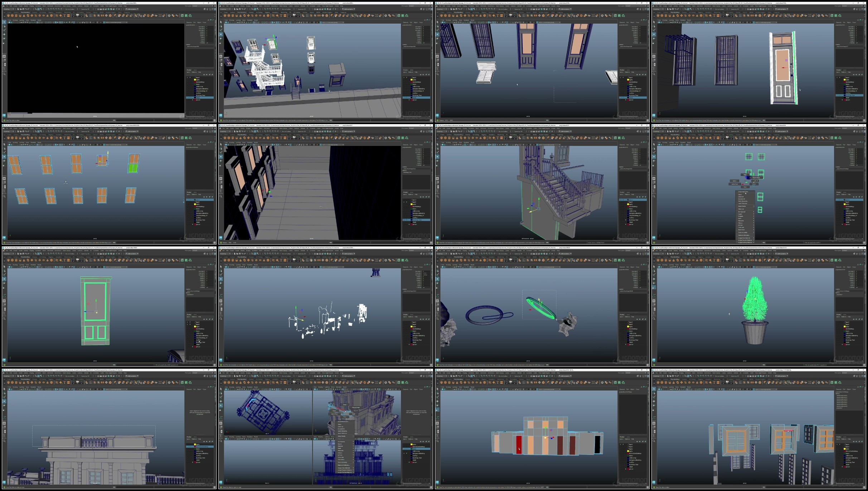Screen dimensions: 868x491
Task: Click the Select Similar option box in the green windows context menu
Action: (x=753, y=206)
